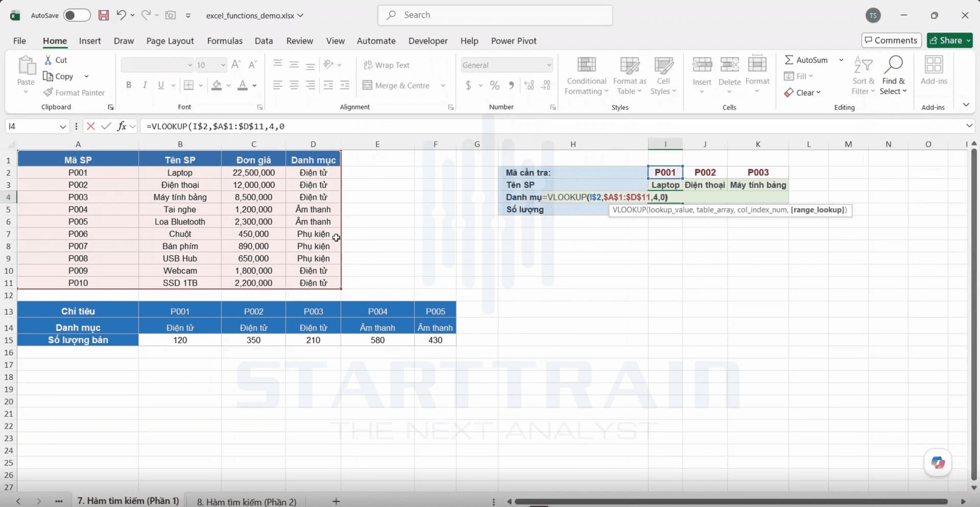This screenshot has height=507, width=980.
Task: Click the Centre align icon
Action: click(x=294, y=85)
